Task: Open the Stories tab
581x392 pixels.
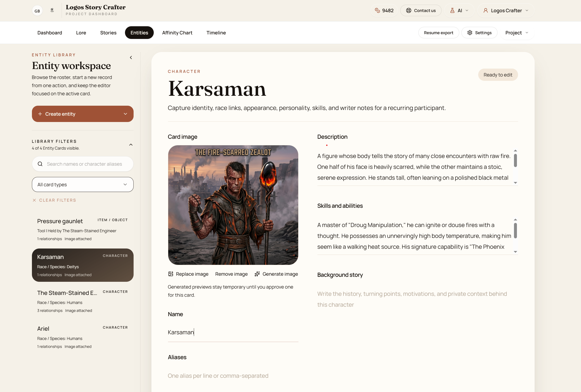Action: (x=108, y=33)
